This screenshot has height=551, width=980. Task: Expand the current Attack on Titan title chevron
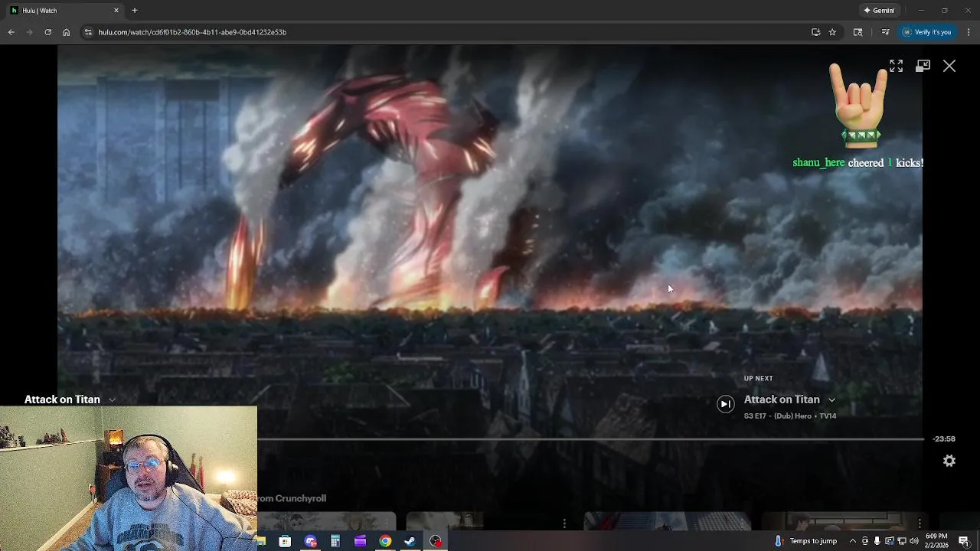tap(112, 399)
